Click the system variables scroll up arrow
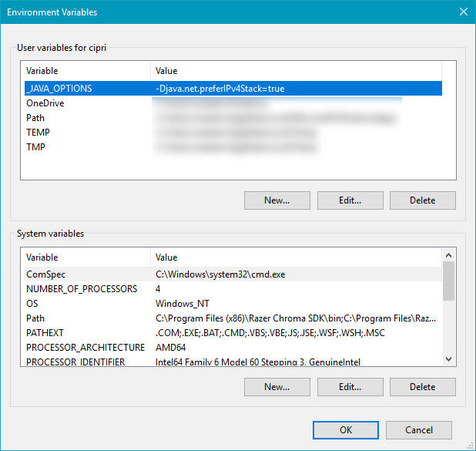 pyautogui.click(x=449, y=255)
